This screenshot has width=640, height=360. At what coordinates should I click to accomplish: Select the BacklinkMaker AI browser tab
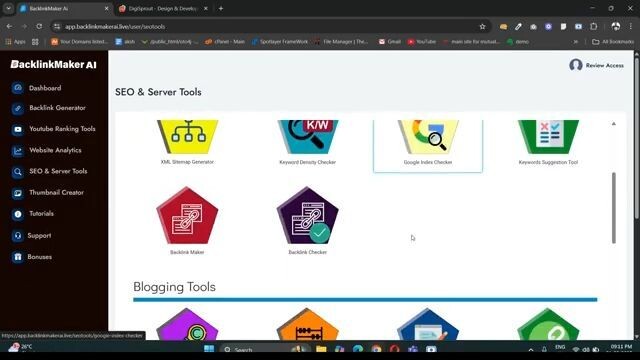pyautogui.click(x=64, y=9)
